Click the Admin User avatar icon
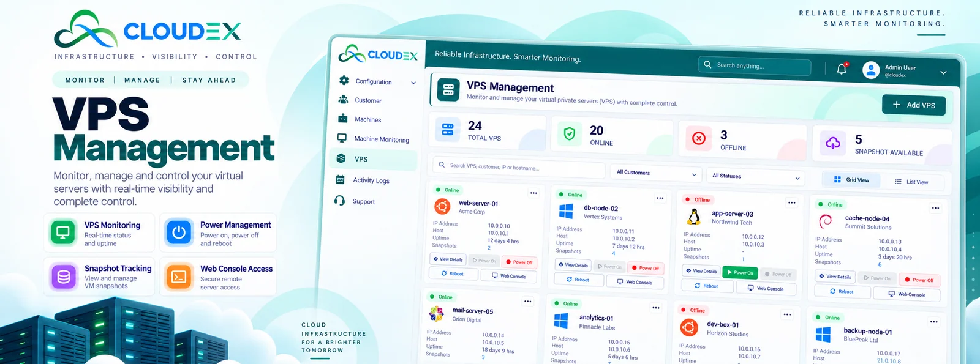 871,70
